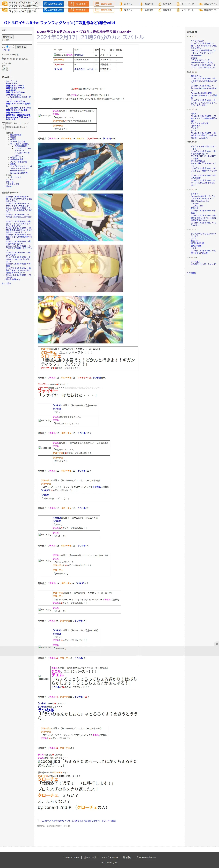Expand the 関連資料集-バトロイ以外 section
The image size is (219, 868).
(3, 128)
